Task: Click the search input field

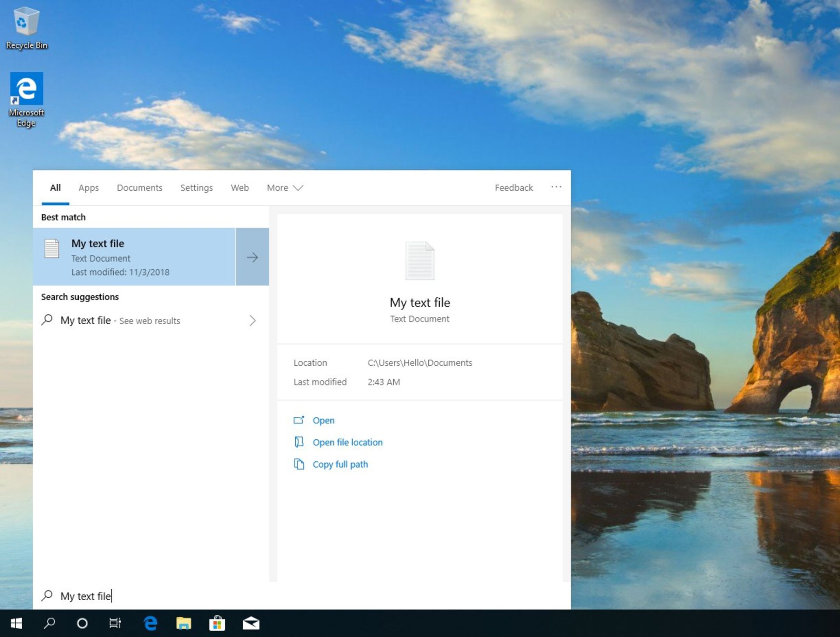Action: (x=175, y=596)
